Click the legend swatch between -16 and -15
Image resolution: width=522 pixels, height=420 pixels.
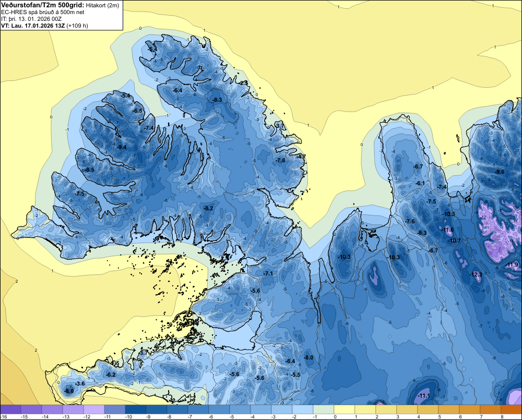[10, 410]
